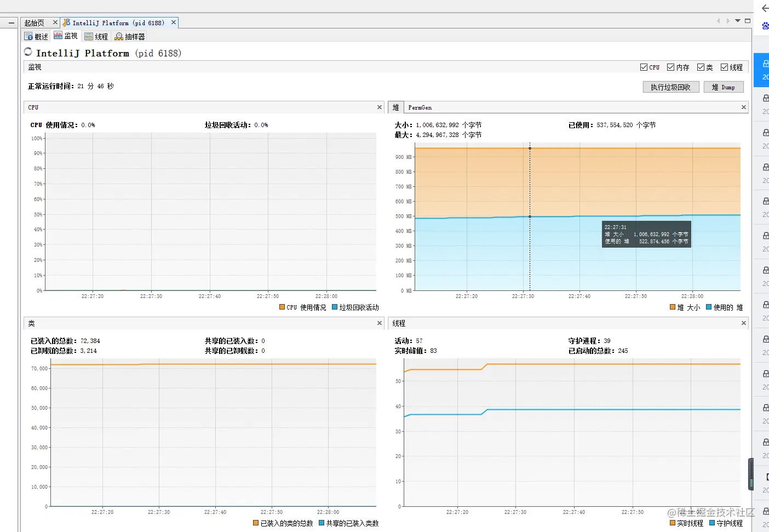Click the blue paw icon at right edge
Screen dimensions: 769x532
pos(765,25)
